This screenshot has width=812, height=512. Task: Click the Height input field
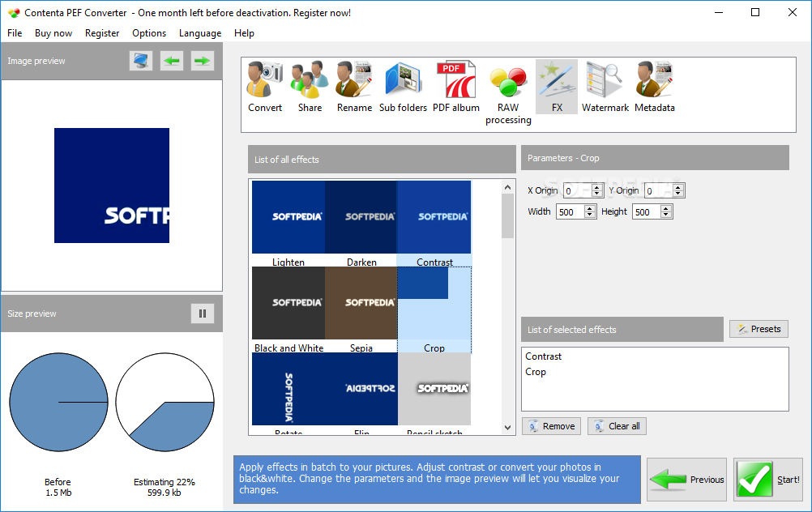647,211
